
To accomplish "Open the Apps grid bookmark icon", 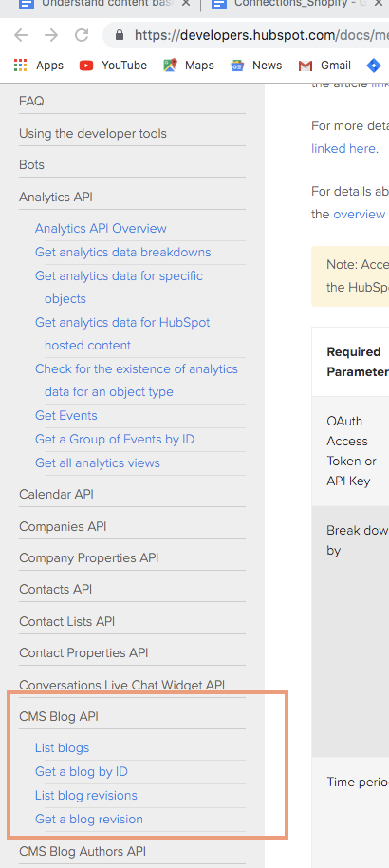I will pyautogui.click(x=21, y=66).
